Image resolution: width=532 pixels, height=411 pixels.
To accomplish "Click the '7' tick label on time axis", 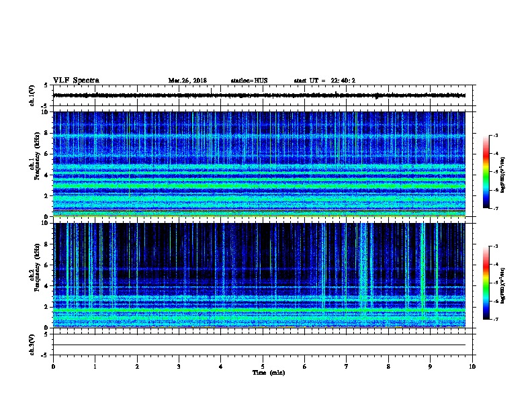I will point(347,367).
